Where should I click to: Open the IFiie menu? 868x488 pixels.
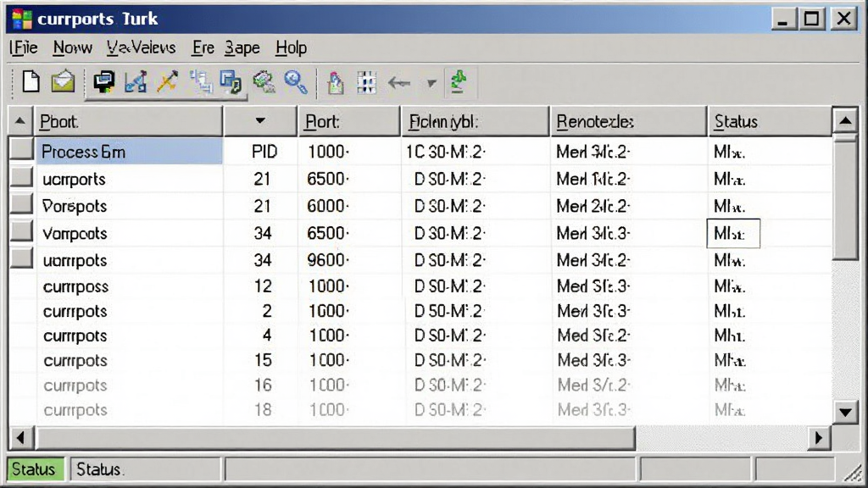(24, 48)
